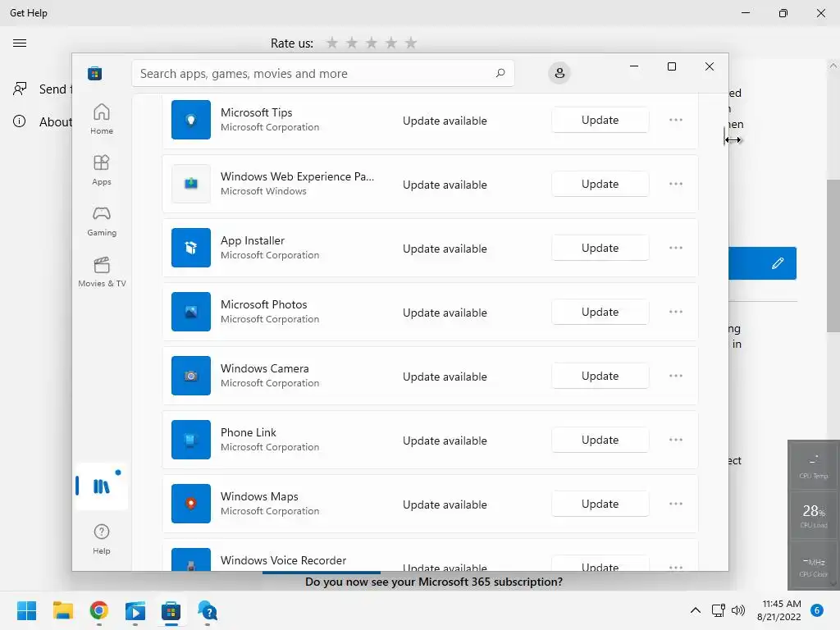Image resolution: width=840 pixels, height=630 pixels.
Task: Open more options for Windows Camera
Action: (x=676, y=376)
